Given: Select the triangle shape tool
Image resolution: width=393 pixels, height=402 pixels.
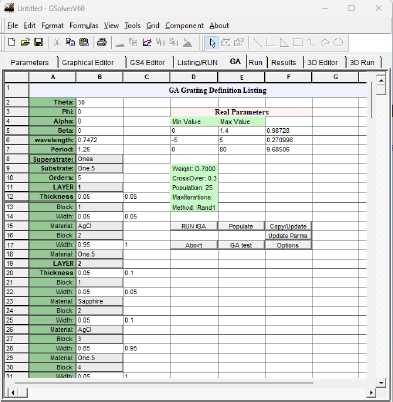Looking at the screenshot, I should [x=284, y=42].
